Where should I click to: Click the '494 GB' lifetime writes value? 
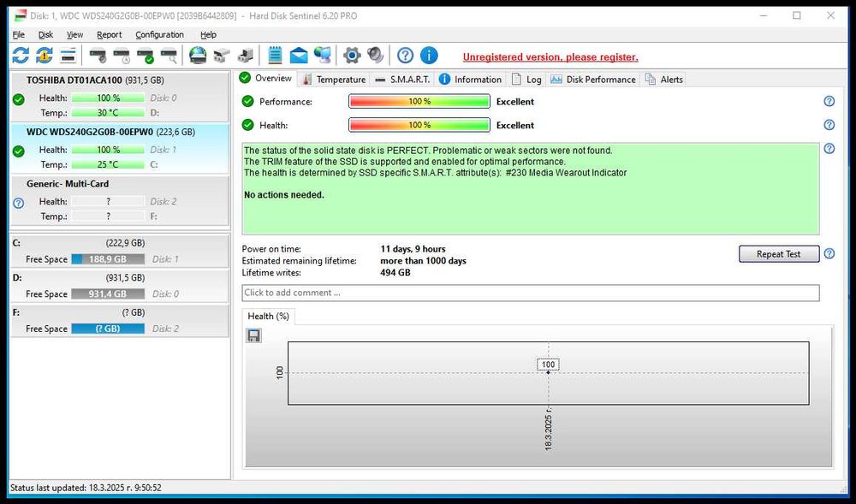[395, 272]
